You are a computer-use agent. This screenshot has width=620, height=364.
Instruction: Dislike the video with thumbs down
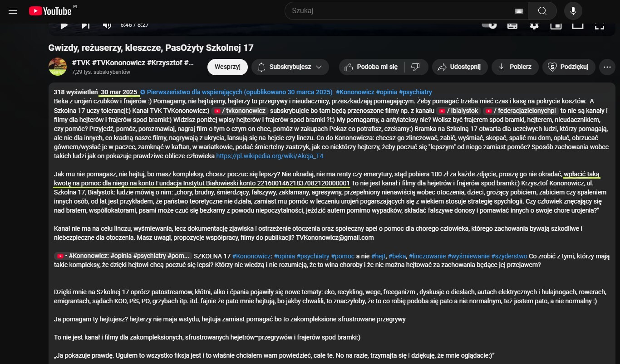[415, 67]
